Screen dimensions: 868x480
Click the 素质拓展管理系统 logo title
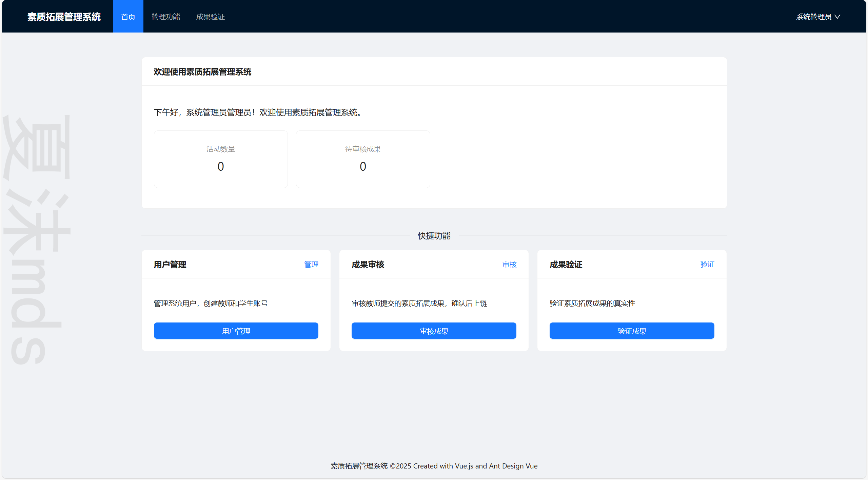pos(64,17)
